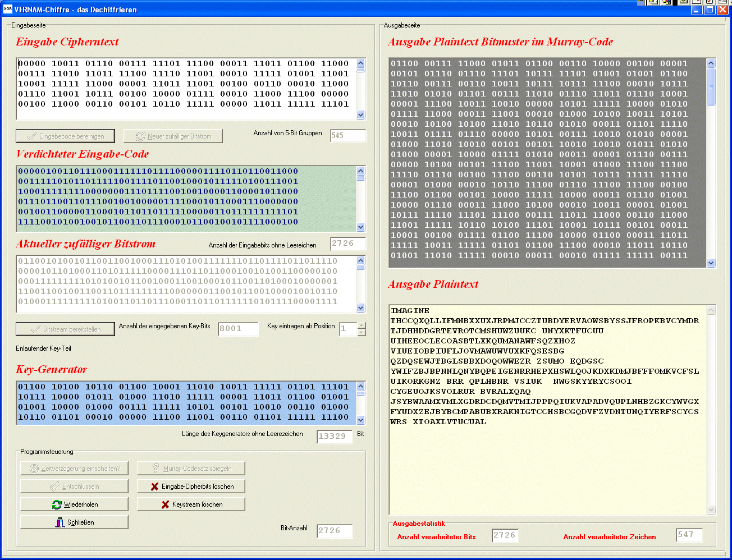The width and height of the screenshot is (732, 560).
Task: Click the Key-Generator heading
Action: (x=52, y=370)
